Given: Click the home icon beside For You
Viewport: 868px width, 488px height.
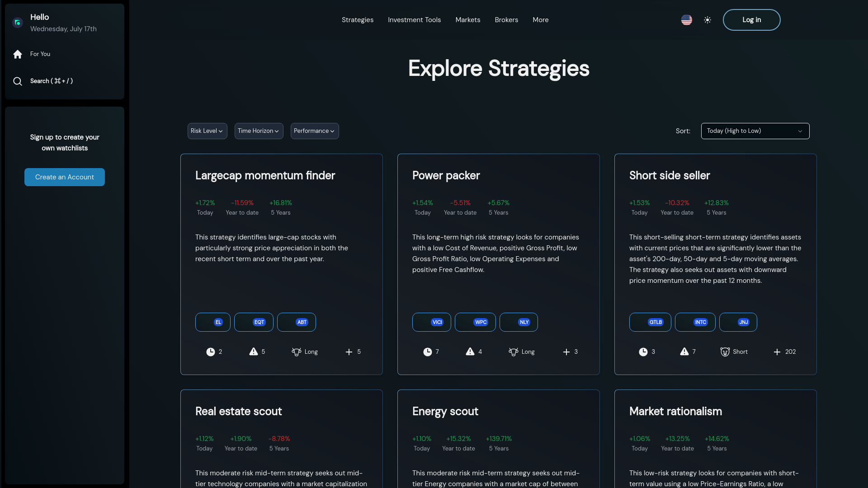Looking at the screenshot, I should click(18, 54).
